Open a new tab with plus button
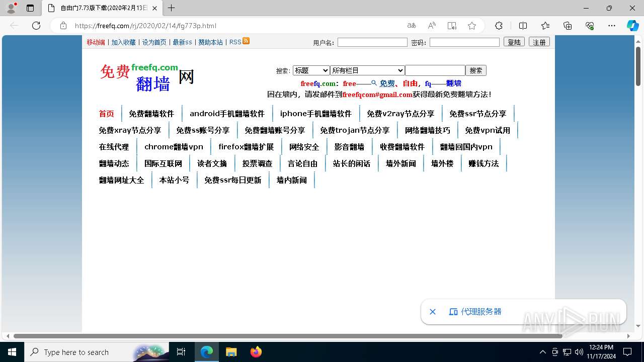The image size is (644, 362). [x=172, y=8]
